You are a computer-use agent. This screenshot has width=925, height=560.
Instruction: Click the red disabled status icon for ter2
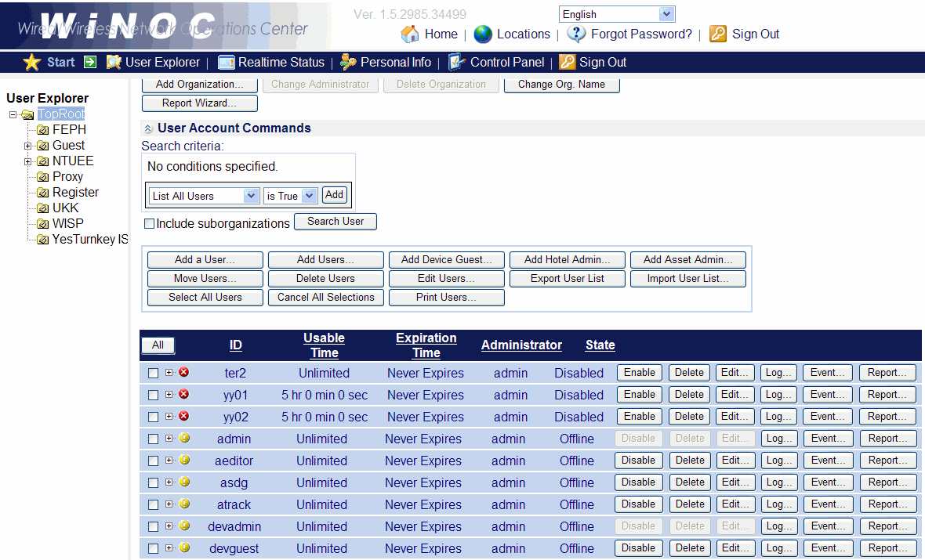[184, 373]
